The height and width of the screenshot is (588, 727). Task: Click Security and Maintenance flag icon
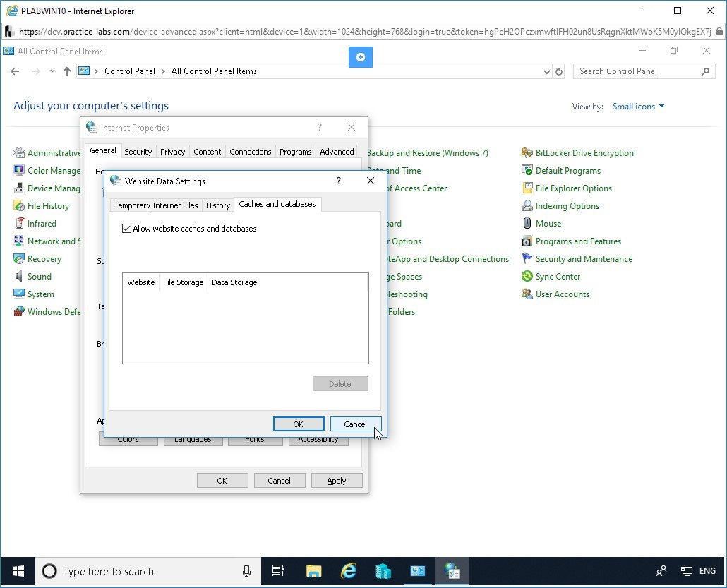(527, 258)
